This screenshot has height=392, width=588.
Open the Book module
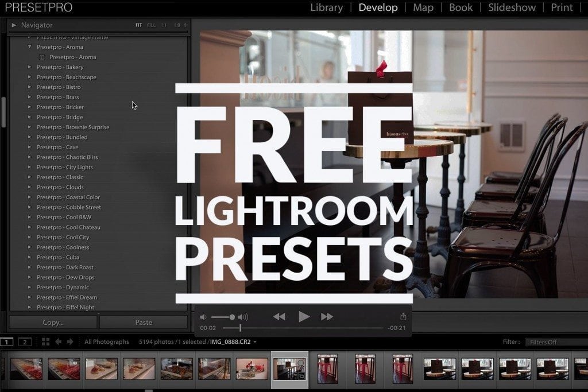click(461, 7)
